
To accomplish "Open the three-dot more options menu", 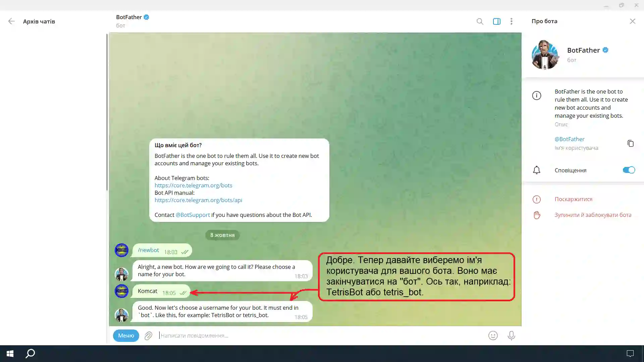I will [511, 21].
